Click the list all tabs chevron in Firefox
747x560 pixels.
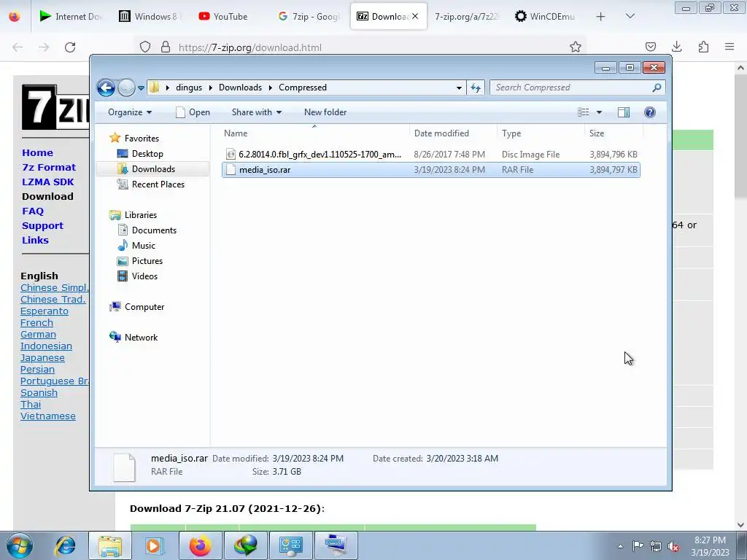click(x=630, y=17)
